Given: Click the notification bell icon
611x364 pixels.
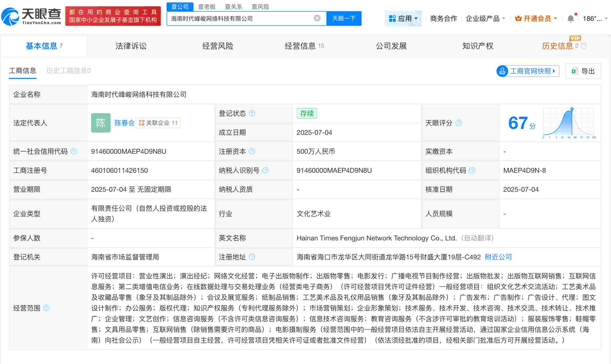Looking at the screenshot, I should (571, 18).
